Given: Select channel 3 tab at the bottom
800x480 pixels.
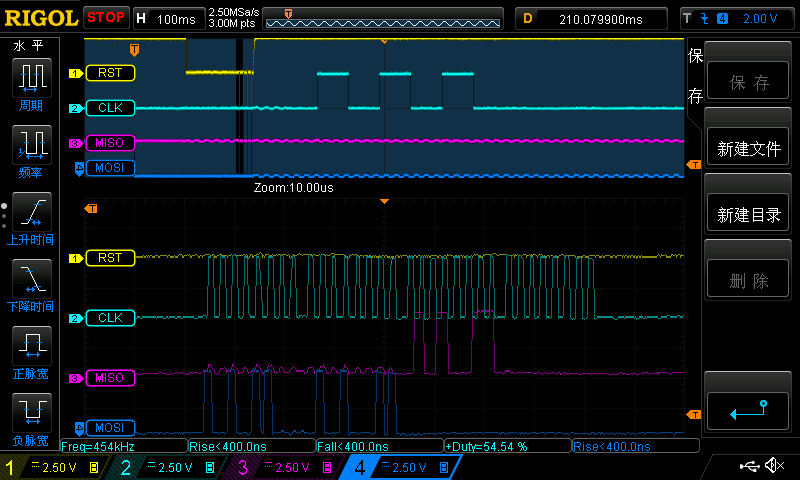Looking at the screenshot, I should click(286, 467).
